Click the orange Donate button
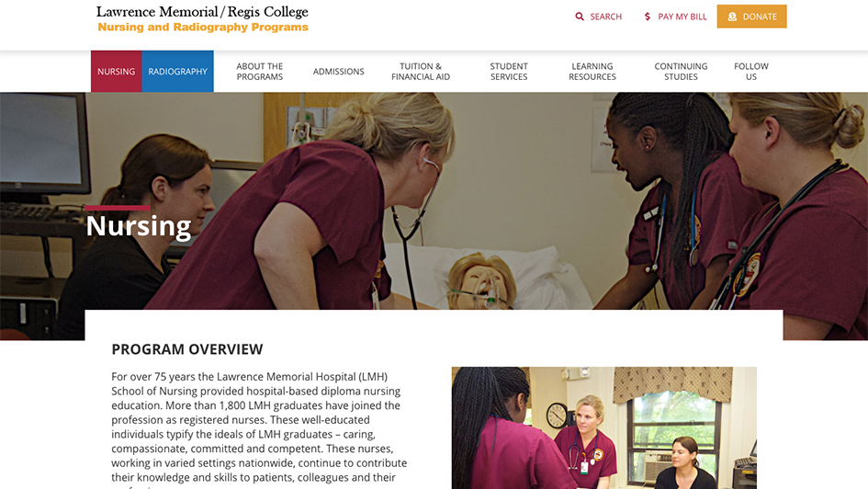Image resolution: width=868 pixels, height=489 pixels. [x=751, y=17]
